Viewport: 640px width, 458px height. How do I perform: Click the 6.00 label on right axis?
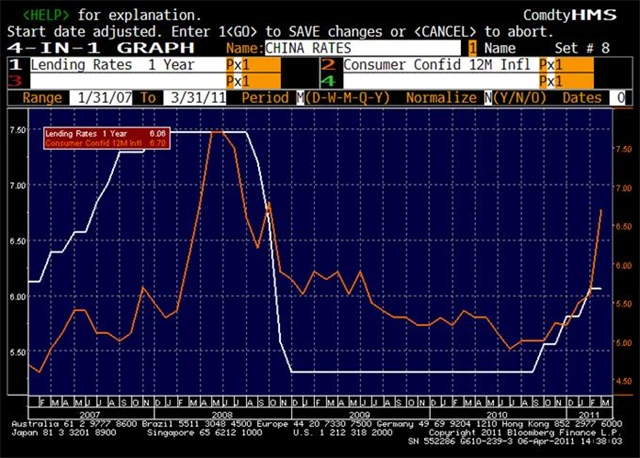(624, 265)
